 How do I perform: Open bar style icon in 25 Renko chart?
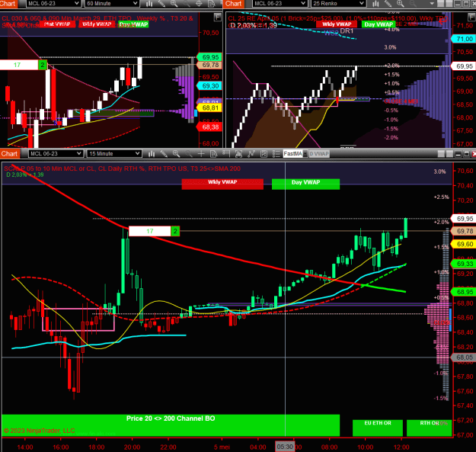click(375, 4)
